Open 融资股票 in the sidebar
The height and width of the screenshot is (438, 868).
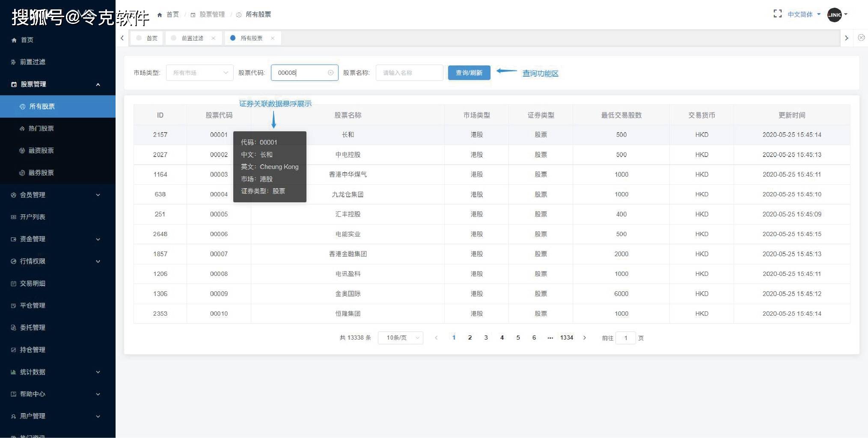coord(58,151)
